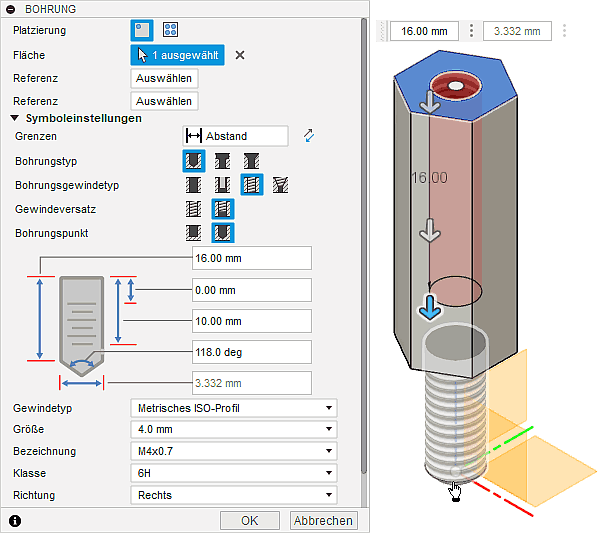The width and height of the screenshot is (602, 533).
Task: Click the 118.0 deg tip angle field
Action: (252, 353)
